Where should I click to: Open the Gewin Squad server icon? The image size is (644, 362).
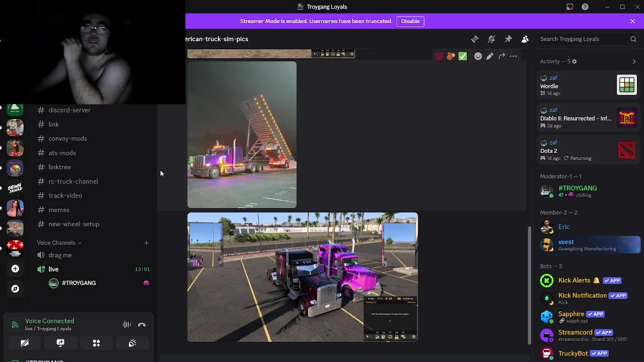click(x=15, y=188)
